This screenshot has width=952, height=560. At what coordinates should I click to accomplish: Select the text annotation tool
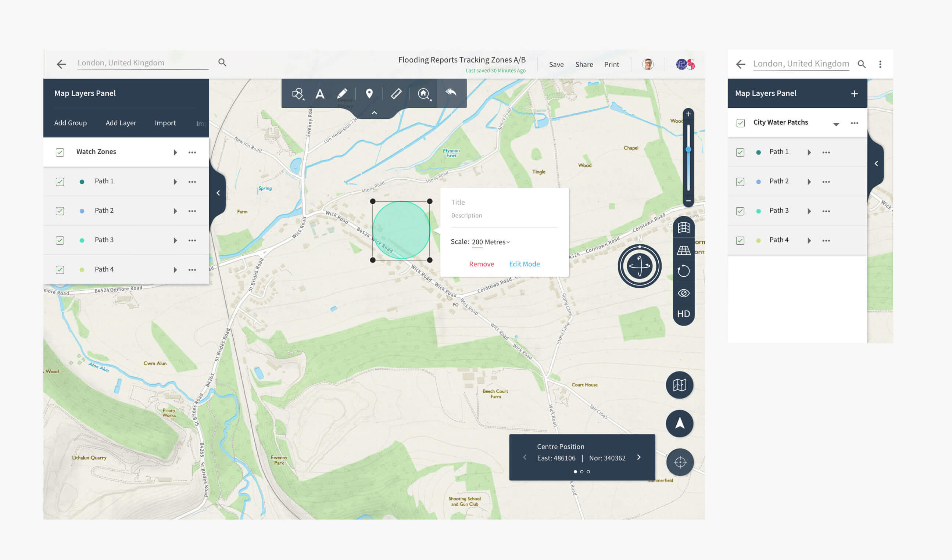point(320,94)
